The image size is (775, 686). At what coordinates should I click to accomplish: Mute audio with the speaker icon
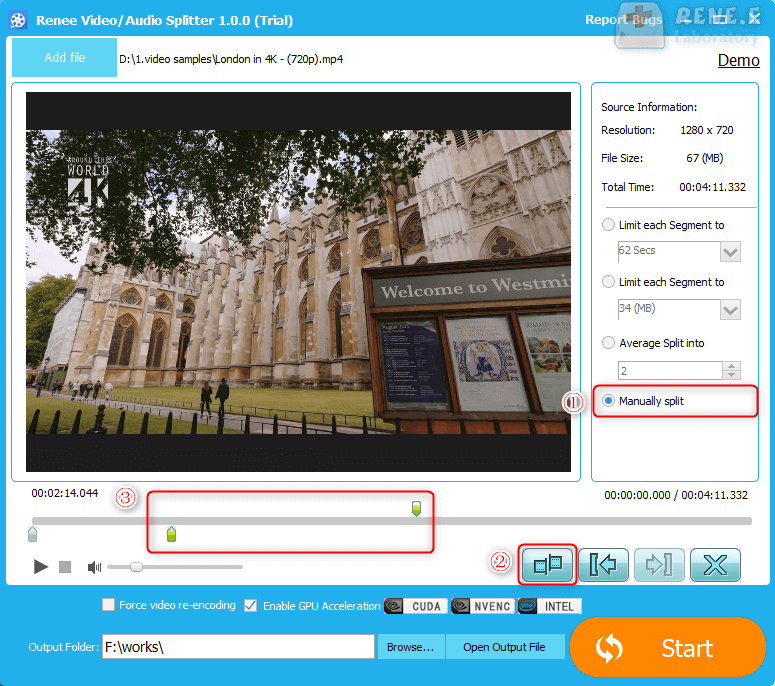pyautogui.click(x=94, y=567)
